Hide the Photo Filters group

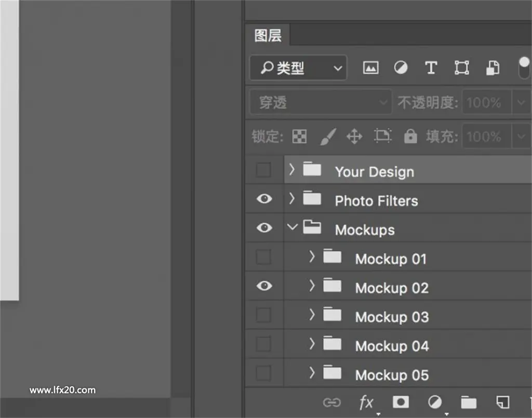click(264, 199)
